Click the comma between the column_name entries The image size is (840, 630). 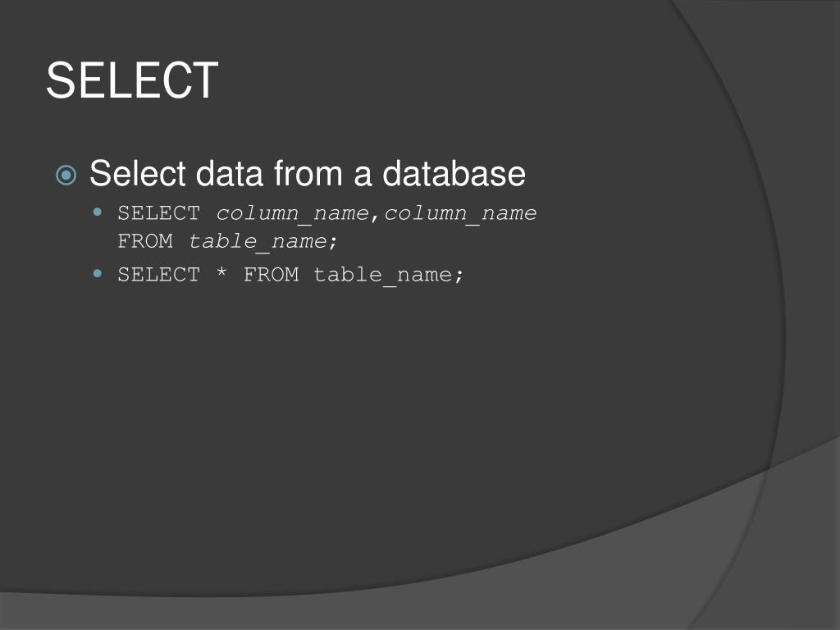(376, 217)
